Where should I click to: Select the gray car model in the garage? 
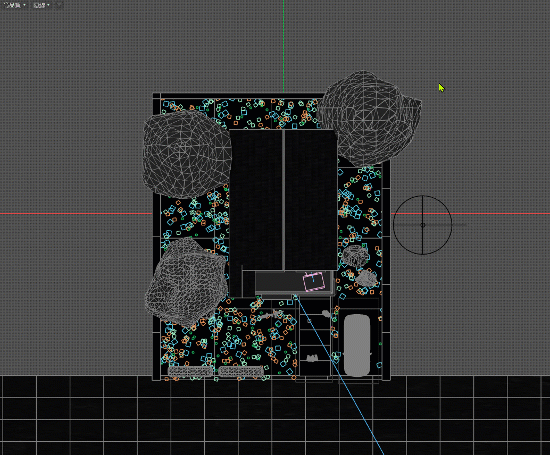[x=357, y=345]
